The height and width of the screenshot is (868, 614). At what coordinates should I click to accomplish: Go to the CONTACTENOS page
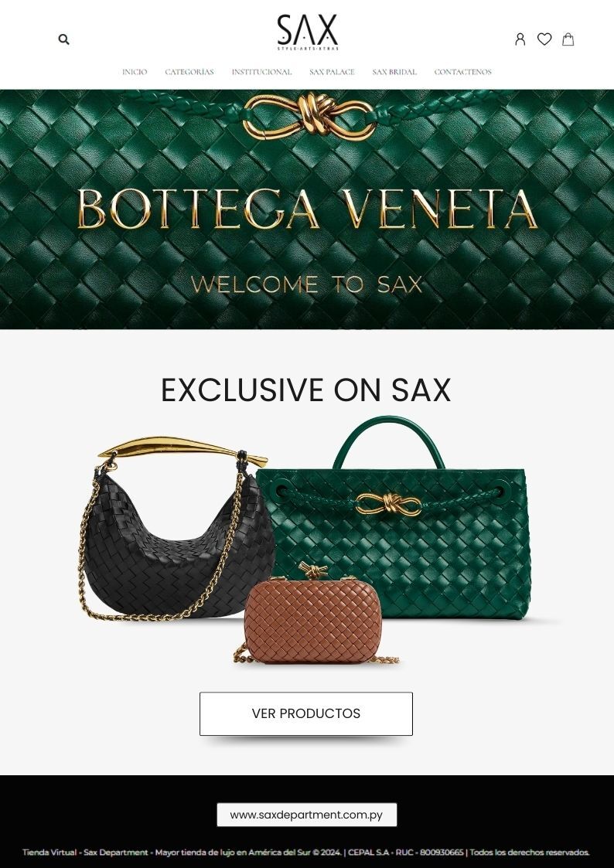point(463,72)
